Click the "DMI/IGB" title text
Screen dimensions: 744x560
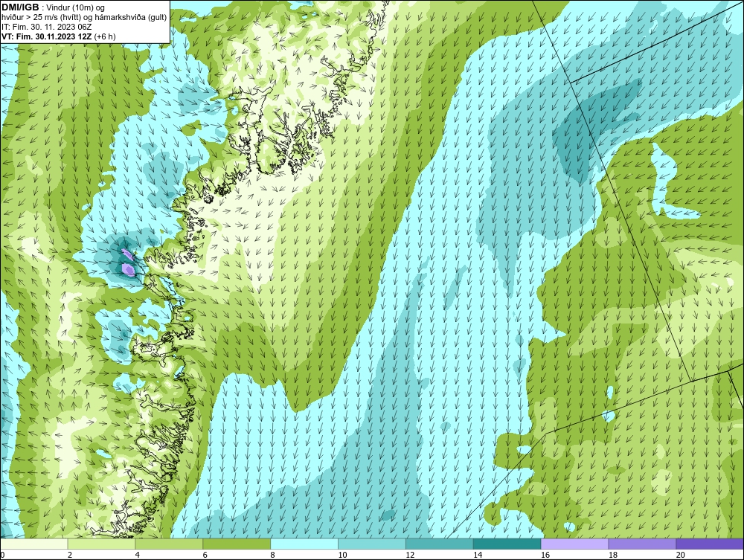tap(20, 7)
